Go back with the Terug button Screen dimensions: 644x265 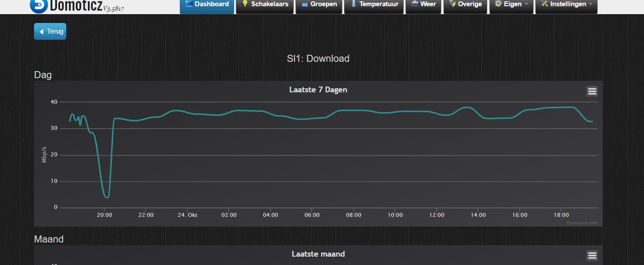tap(50, 31)
